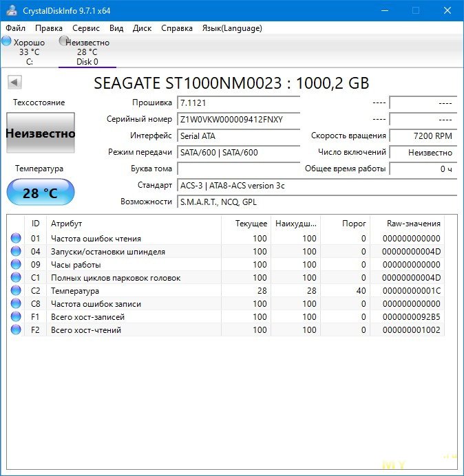464x476 pixels.
Task: Select the Запуски/остановки шпинделя row
Action: [x=108, y=252]
